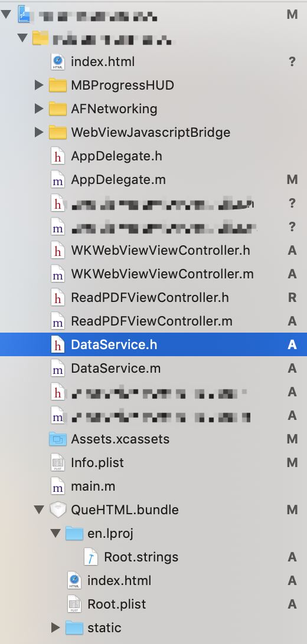Image resolution: width=307 pixels, height=644 pixels.
Task: Expand the MBProgressHUD folder
Action: [39, 85]
